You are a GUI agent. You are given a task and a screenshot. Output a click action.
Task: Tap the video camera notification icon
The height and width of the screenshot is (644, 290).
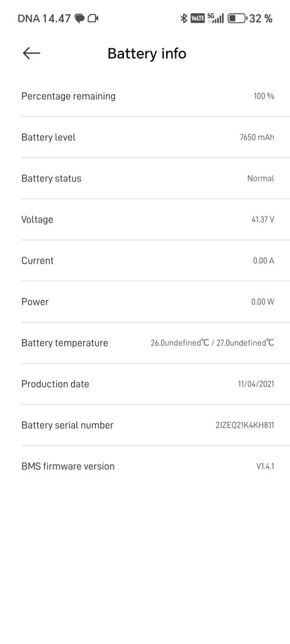point(93,19)
